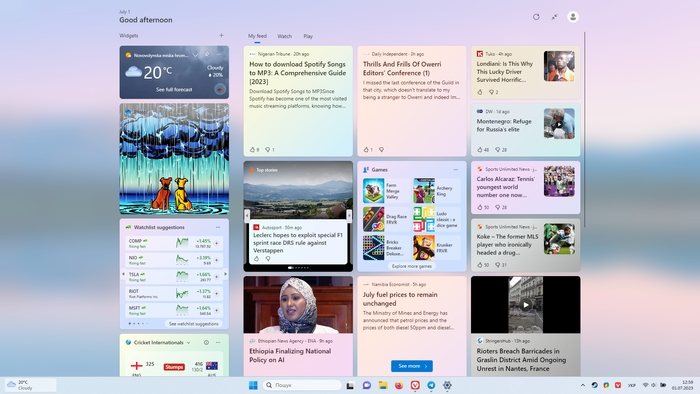Launch Krunker FRVR game
This screenshot has height=394, width=700.
point(437,247)
